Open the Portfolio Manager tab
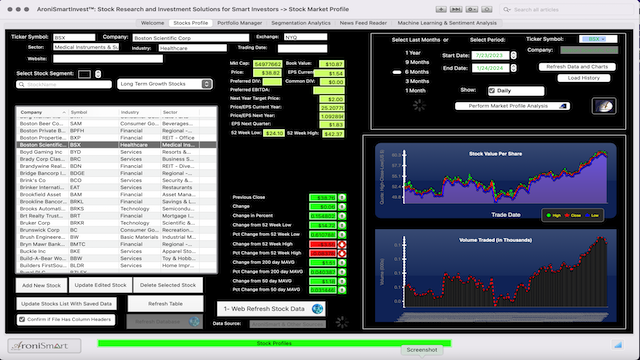This screenshot has width=640, height=360. (x=240, y=23)
